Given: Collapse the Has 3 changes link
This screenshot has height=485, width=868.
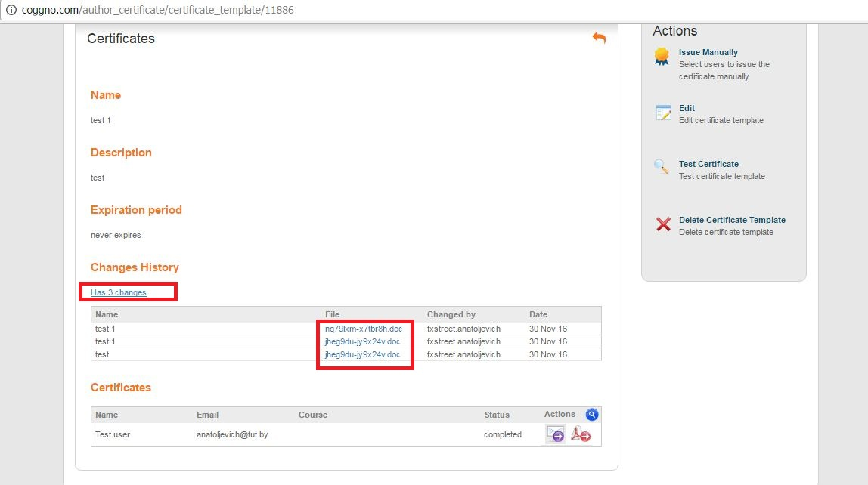Looking at the screenshot, I should click(x=119, y=292).
